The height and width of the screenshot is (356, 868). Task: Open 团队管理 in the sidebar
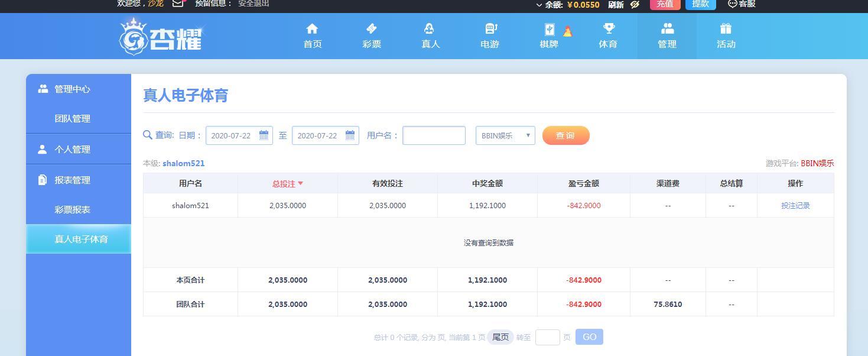(x=79, y=118)
